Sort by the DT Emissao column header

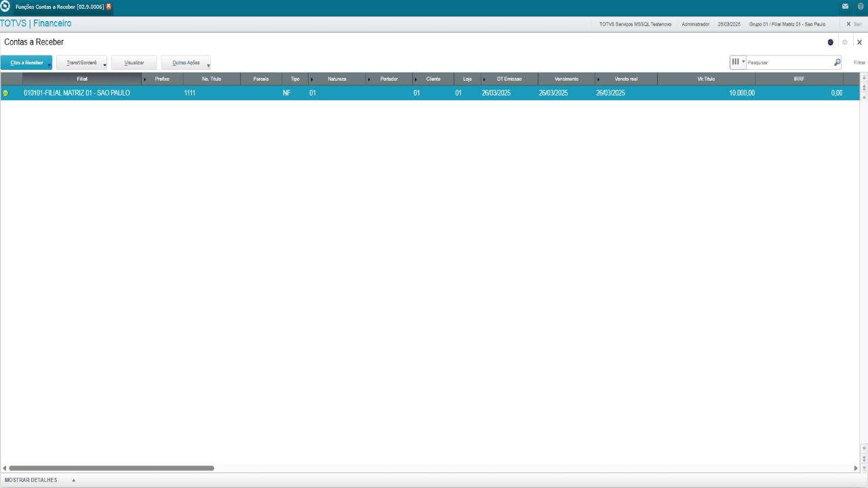[x=509, y=79]
